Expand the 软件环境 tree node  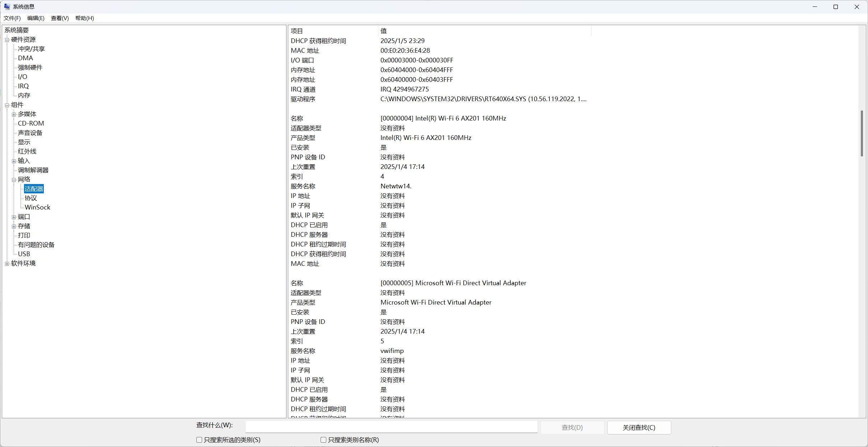[x=7, y=264]
